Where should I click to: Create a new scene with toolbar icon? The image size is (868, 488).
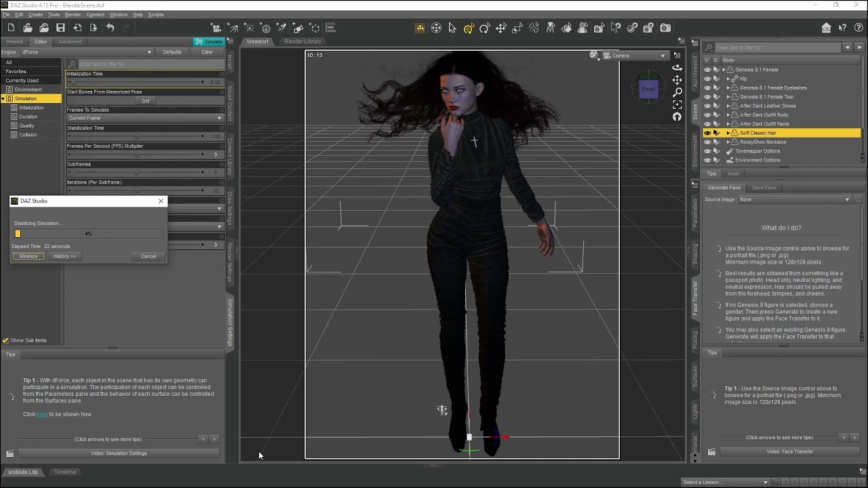[11, 28]
